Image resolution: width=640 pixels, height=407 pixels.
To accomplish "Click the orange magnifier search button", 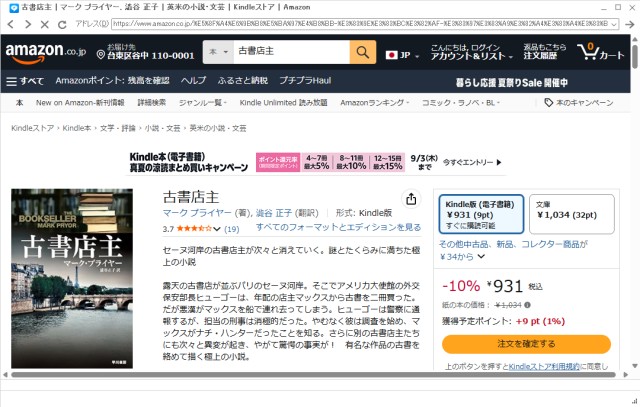I will [362, 52].
